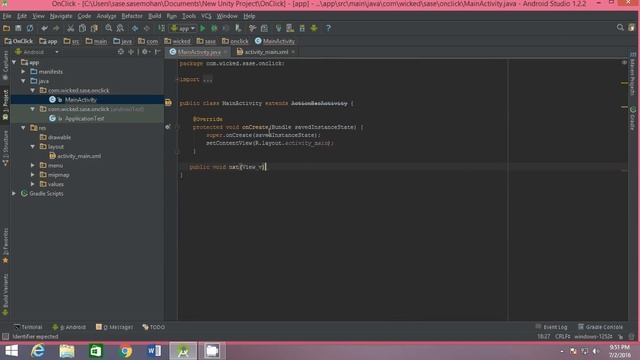Expand collapsed import fold marker
The width and height of the screenshot is (640, 360).
coord(178,80)
